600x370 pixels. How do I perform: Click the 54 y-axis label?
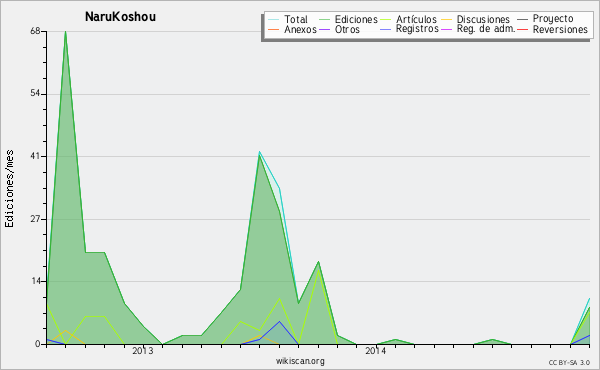(35, 94)
